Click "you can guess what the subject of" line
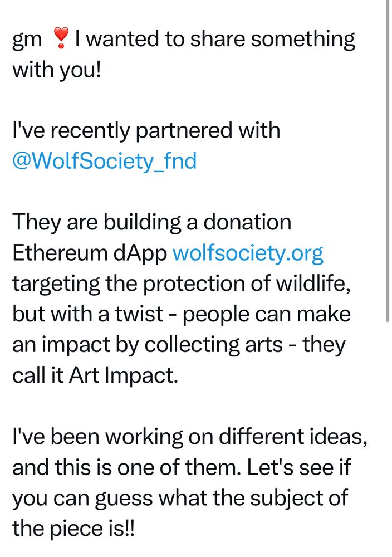392x557 pixels. [180, 498]
